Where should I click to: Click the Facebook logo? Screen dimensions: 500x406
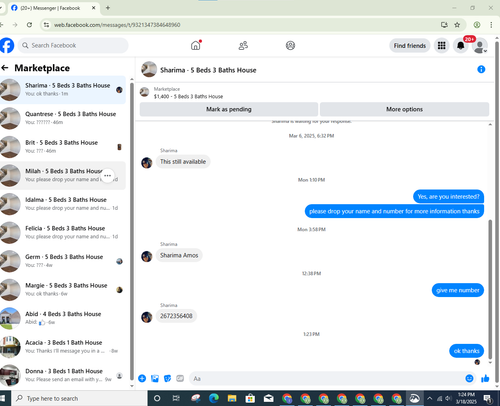(x=7, y=45)
